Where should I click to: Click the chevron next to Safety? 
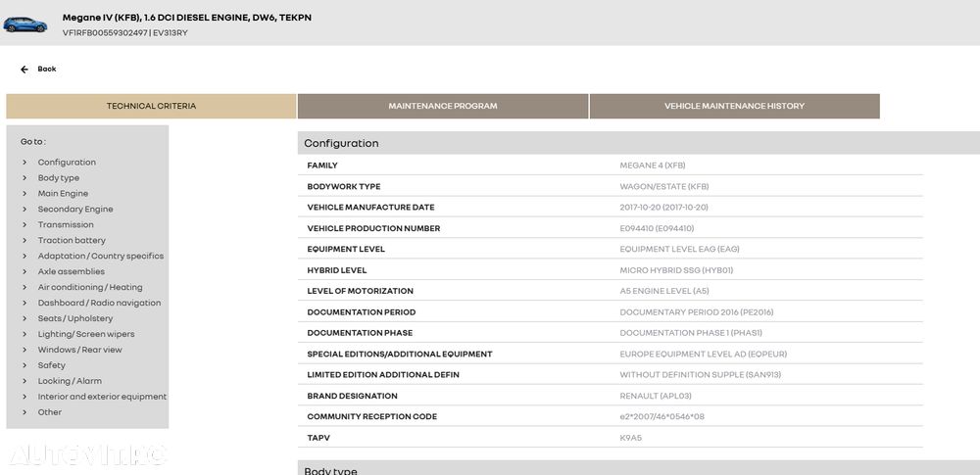(x=24, y=365)
